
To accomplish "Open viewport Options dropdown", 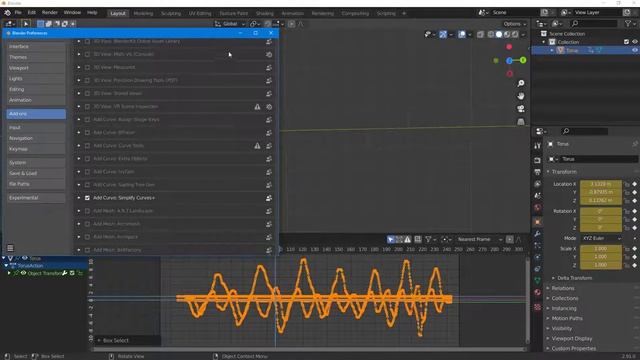I will pyautogui.click(x=514, y=24).
